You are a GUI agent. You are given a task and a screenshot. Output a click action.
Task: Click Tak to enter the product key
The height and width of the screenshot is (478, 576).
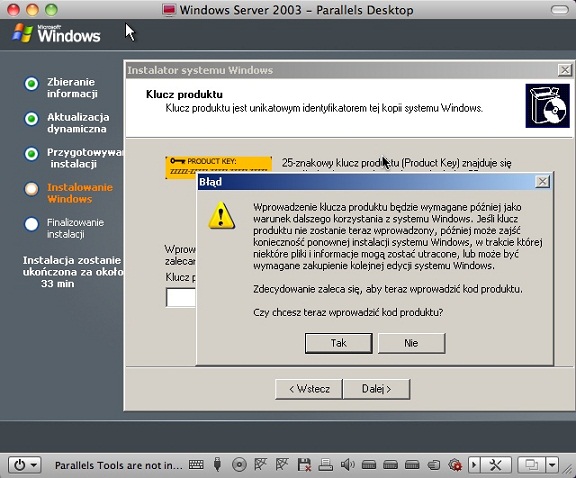coord(338,343)
